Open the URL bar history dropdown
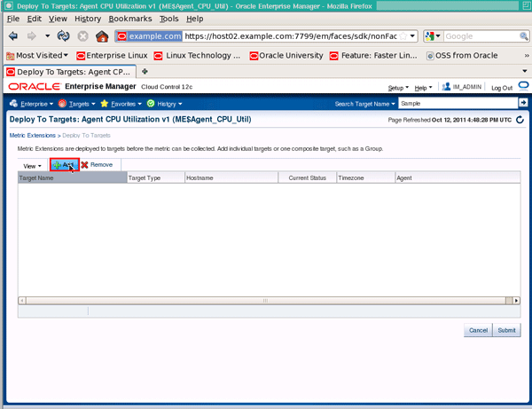The height and width of the screenshot is (409, 532). [412, 36]
